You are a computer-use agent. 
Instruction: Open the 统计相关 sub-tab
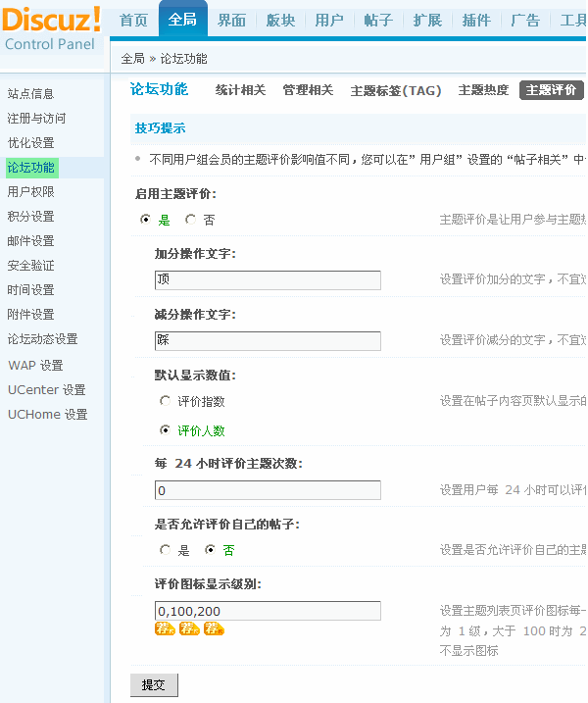click(x=240, y=90)
